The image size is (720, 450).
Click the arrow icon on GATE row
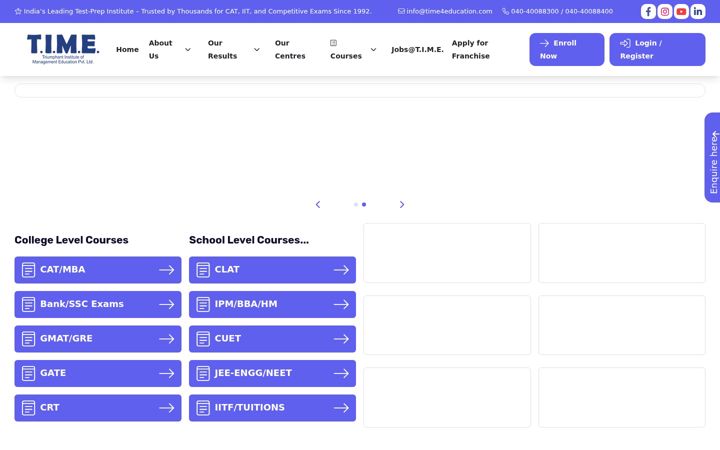coord(167,373)
